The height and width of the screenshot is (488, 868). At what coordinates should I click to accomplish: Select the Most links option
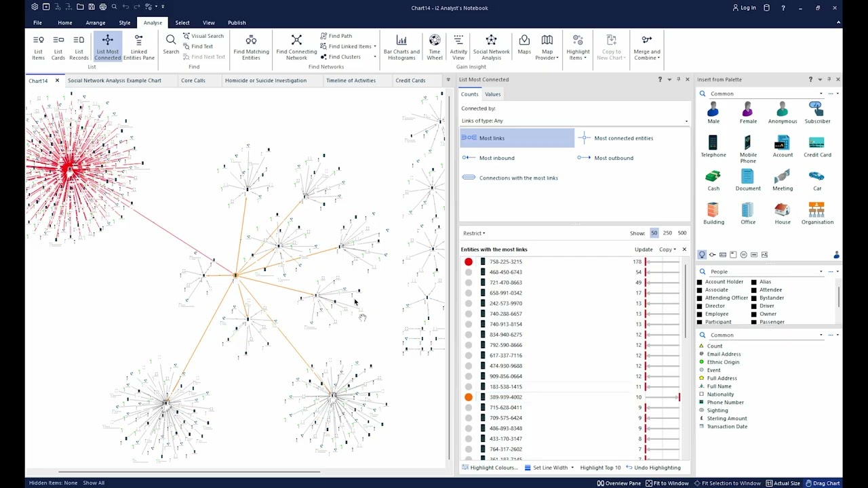coord(517,138)
